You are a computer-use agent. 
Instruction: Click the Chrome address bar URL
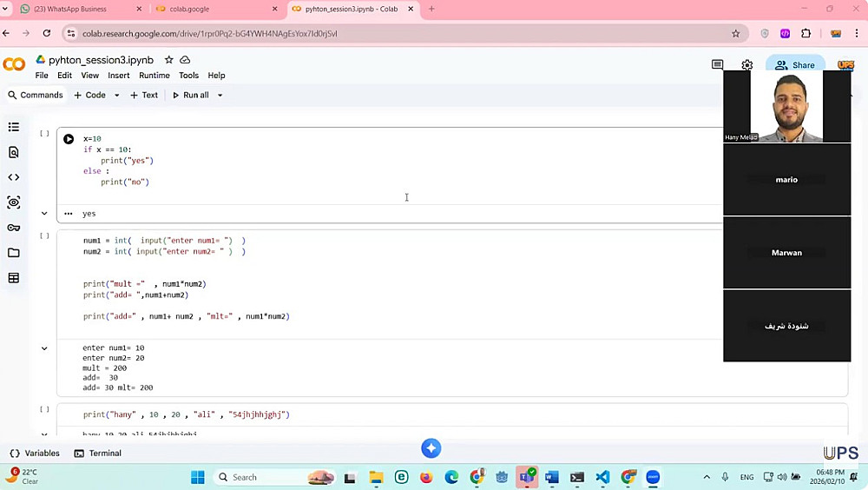tap(210, 34)
